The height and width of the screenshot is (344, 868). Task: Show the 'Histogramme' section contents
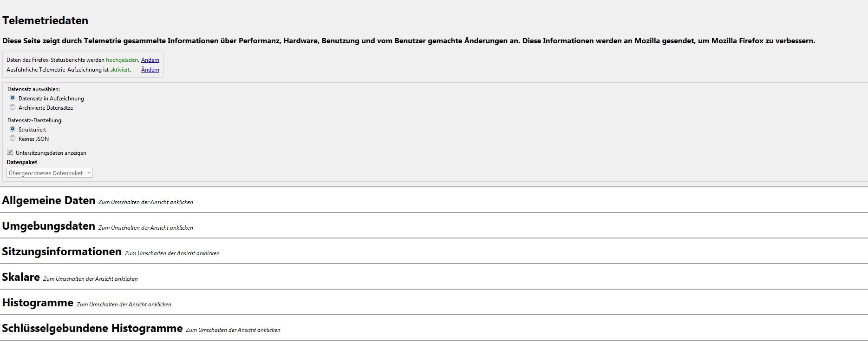(38, 303)
